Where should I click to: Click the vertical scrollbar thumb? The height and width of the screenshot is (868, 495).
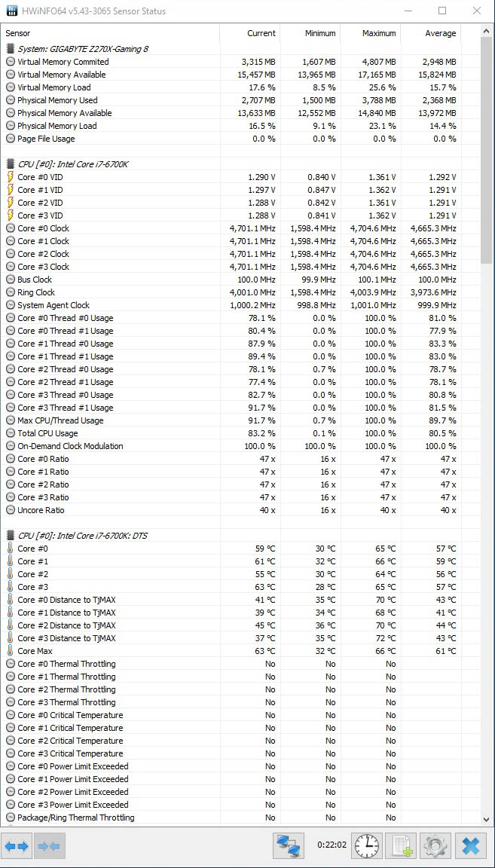[x=486, y=149]
